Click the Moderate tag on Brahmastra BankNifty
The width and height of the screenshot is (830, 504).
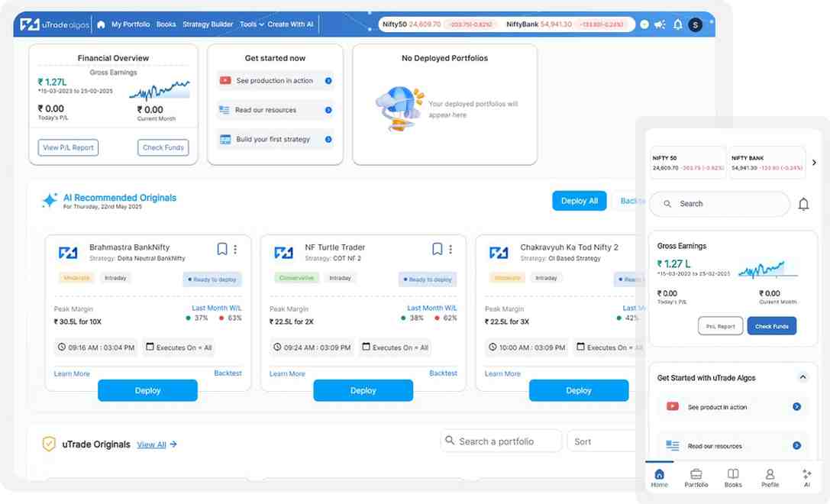(76, 278)
